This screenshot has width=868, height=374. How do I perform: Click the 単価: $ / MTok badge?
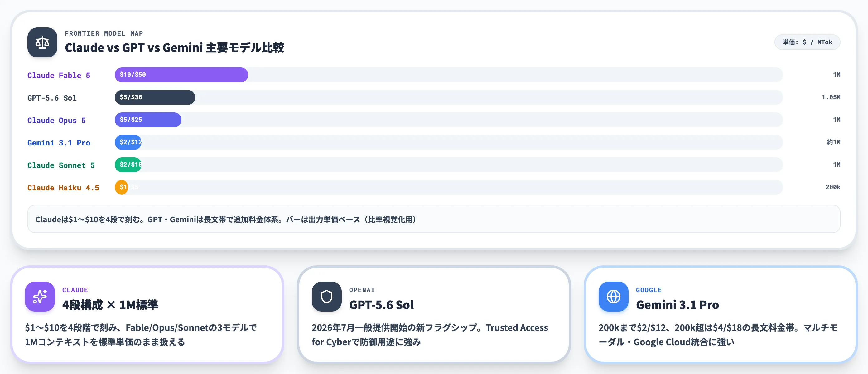pos(807,42)
